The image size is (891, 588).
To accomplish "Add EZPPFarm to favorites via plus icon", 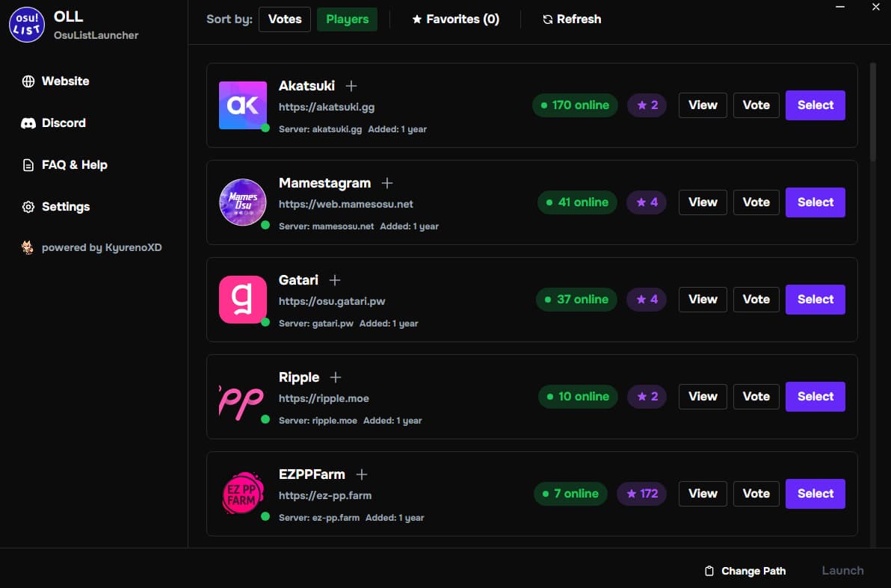I will click(x=362, y=474).
